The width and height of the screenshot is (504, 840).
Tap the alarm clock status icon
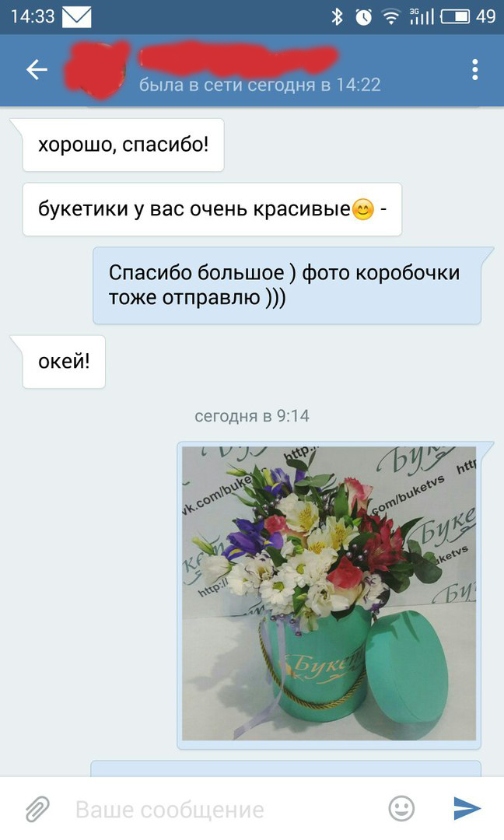pos(363,17)
